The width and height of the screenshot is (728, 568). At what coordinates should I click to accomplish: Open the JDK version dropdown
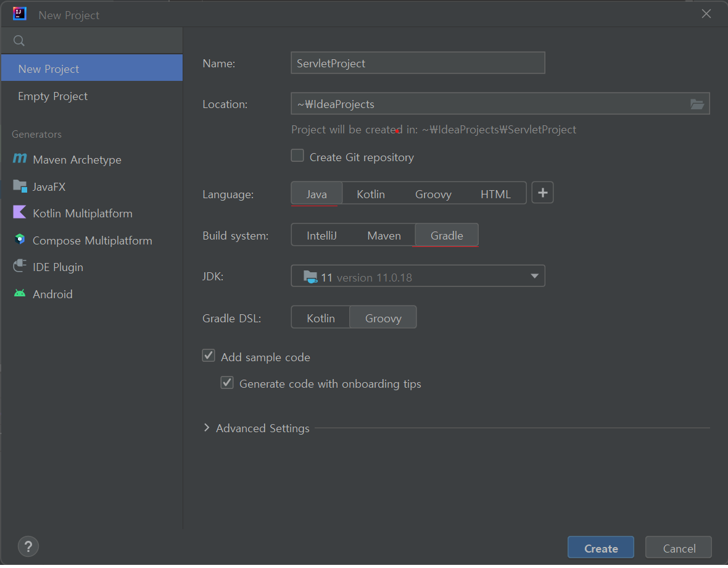418,277
